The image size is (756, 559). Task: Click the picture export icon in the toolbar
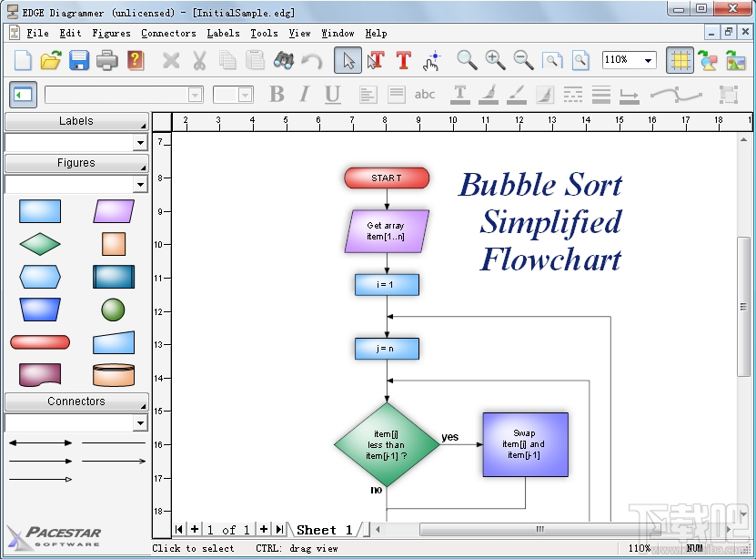click(735, 60)
